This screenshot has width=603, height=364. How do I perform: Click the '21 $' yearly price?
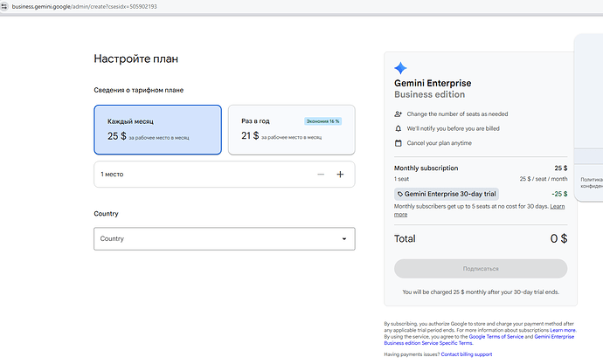click(250, 135)
